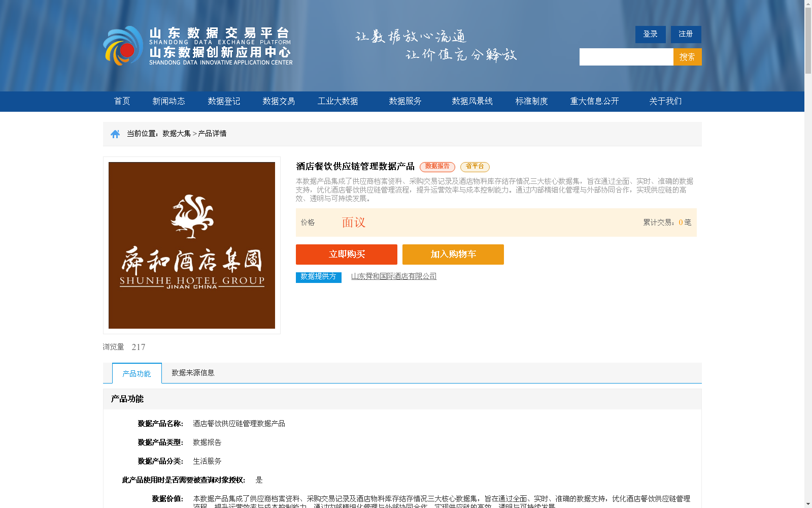Viewport: 812px width, 508px height.
Task: Click the 登录 login button
Action: tap(651, 35)
